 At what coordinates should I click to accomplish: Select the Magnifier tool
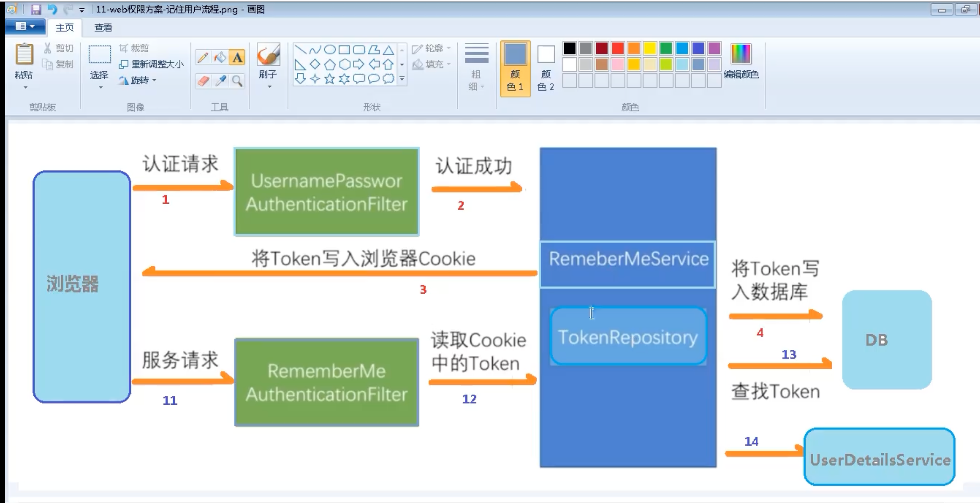coord(237,81)
